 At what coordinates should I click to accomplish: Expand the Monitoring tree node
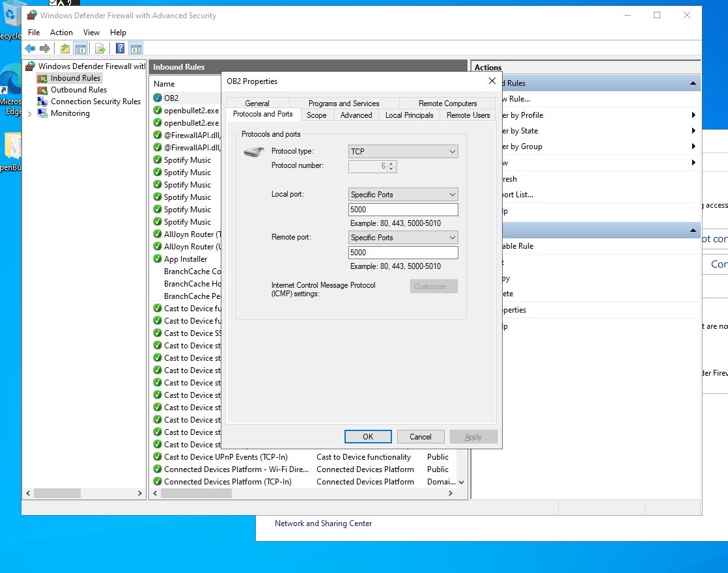tap(30, 114)
